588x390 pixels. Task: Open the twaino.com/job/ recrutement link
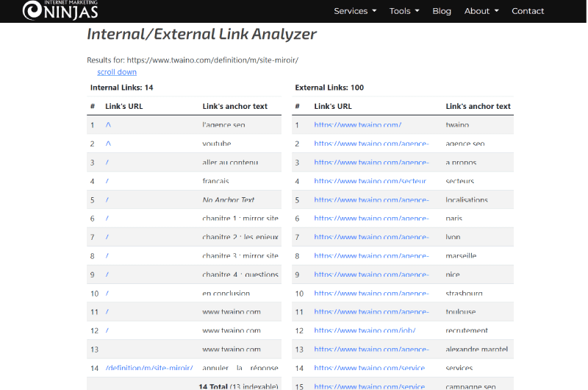point(365,330)
